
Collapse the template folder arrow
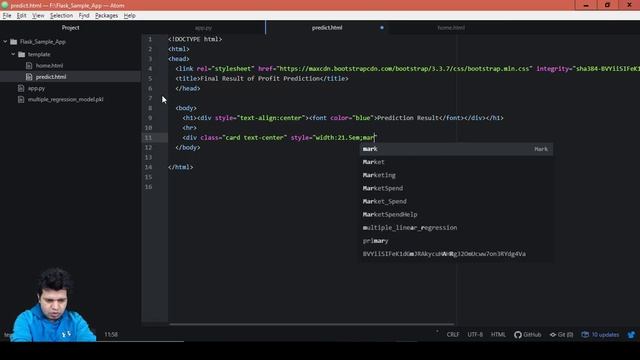pos(13,54)
